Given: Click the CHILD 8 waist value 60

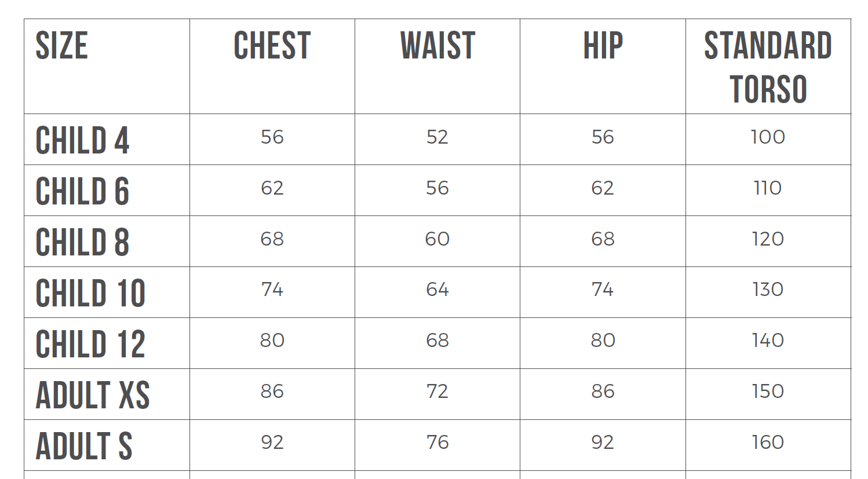Looking at the screenshot, I should click(437, 239).
